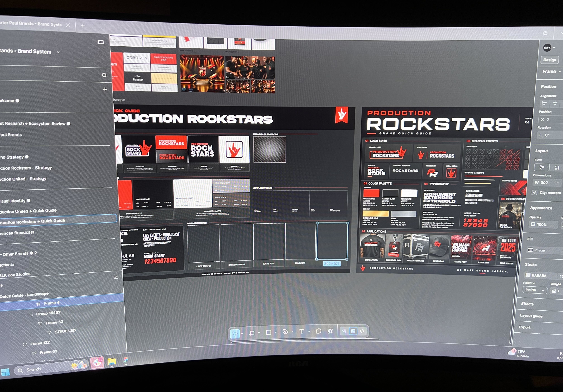Click the selected 302 × 371 frame on canvas
Screen dimensions: 563x392
click(x=332, y=241)
